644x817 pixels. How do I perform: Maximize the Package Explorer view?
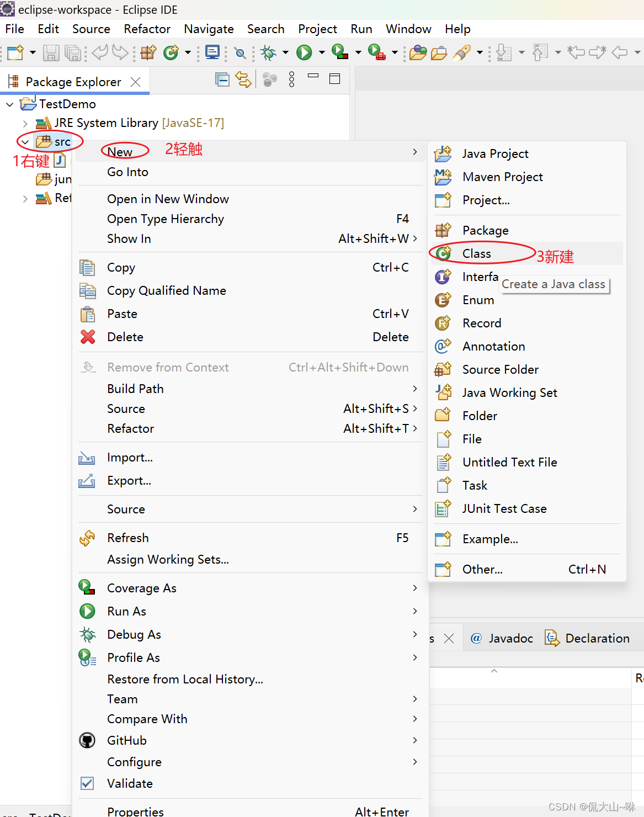tap(334, 79)
